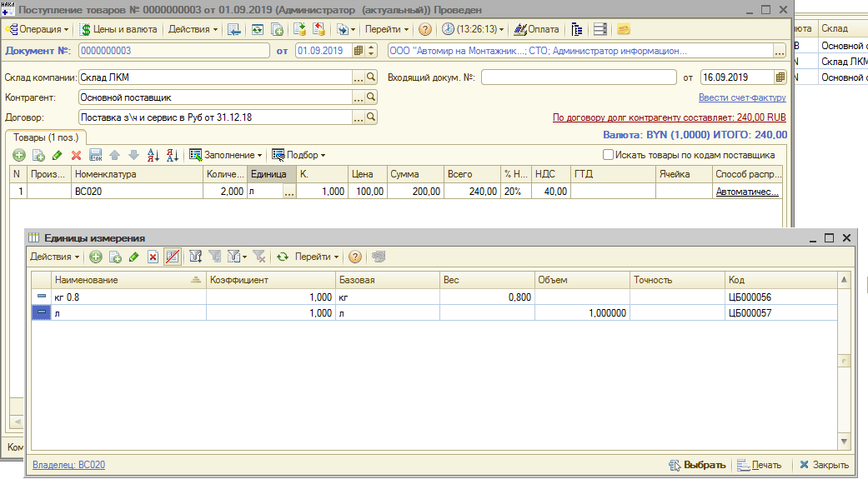This screenshot has width=868, height=479.
Task: Click the Цены и валюта toolbar item
Action: click(118, 29)
